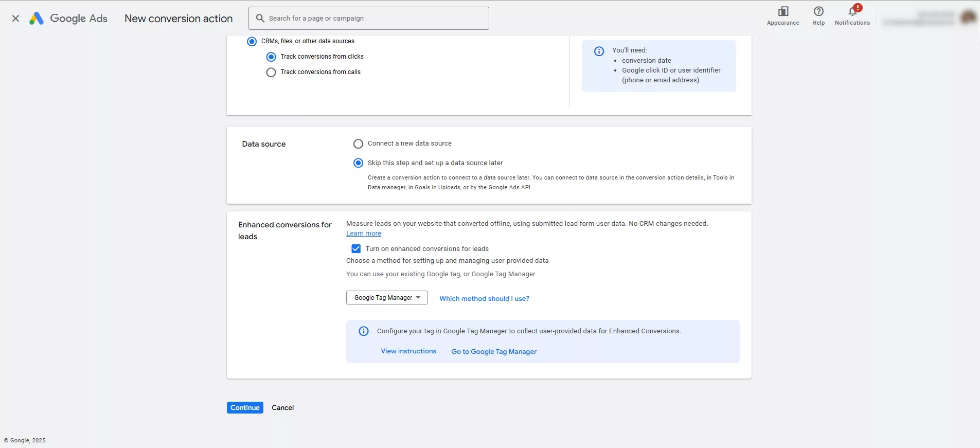Click the account profile avatar
The image size is (980, 448).
968,17
